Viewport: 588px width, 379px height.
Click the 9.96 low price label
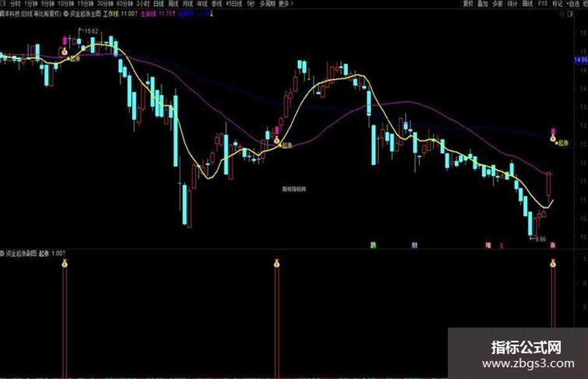(540, 239)
